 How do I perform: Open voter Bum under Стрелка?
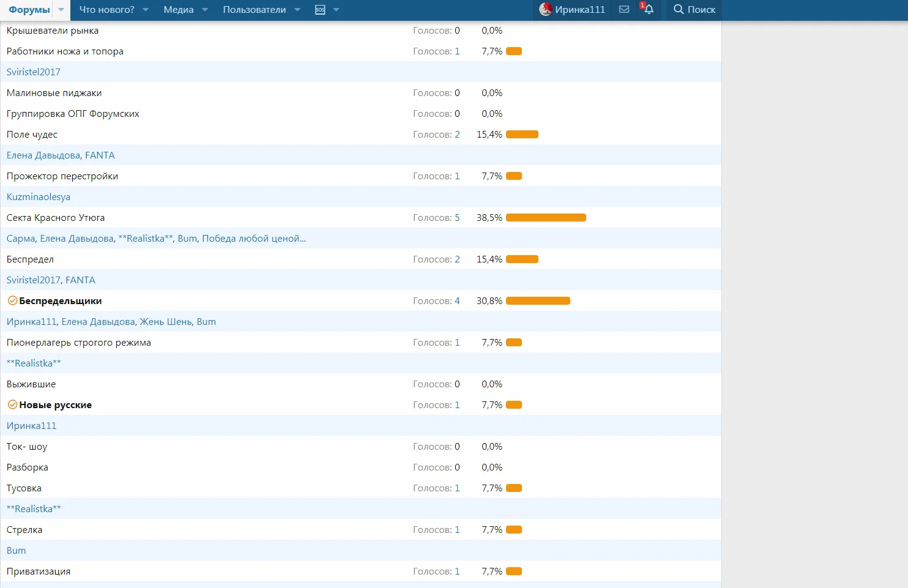point(17,551)
